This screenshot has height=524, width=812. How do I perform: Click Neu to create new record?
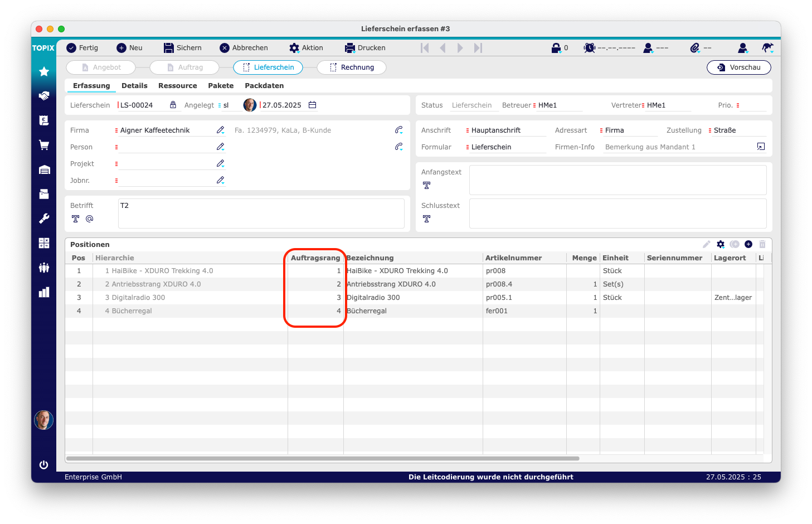click(x=129, y=48)
